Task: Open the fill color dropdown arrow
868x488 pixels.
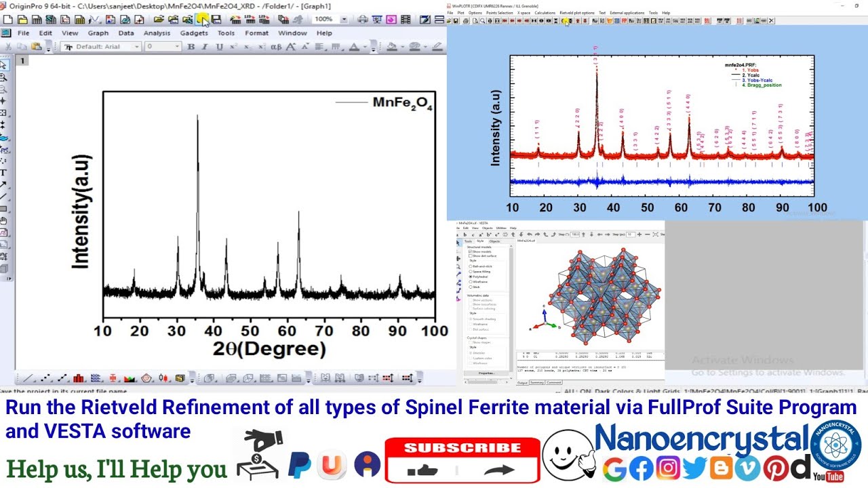Action: click(402, 47)
